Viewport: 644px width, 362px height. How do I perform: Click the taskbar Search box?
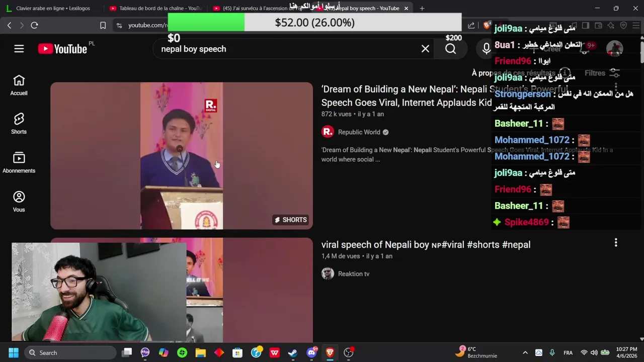(x=71, y=352)
